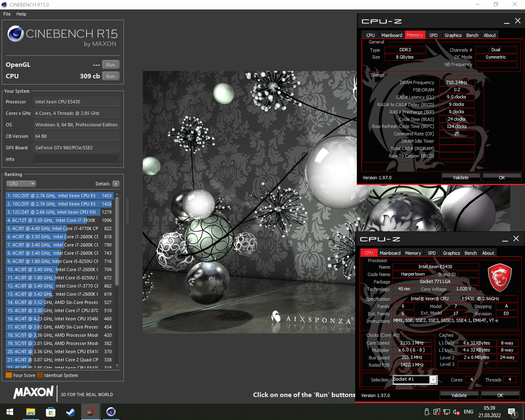The width and height of the screenshot is (525, 420).
Task: Click the tray icon left of the network icon
Action: tap(437, 412)
